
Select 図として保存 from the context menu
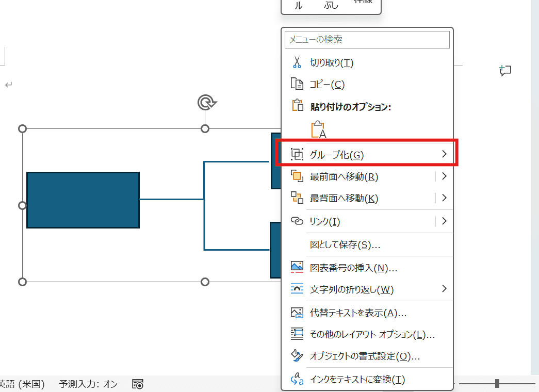point(345,244)
